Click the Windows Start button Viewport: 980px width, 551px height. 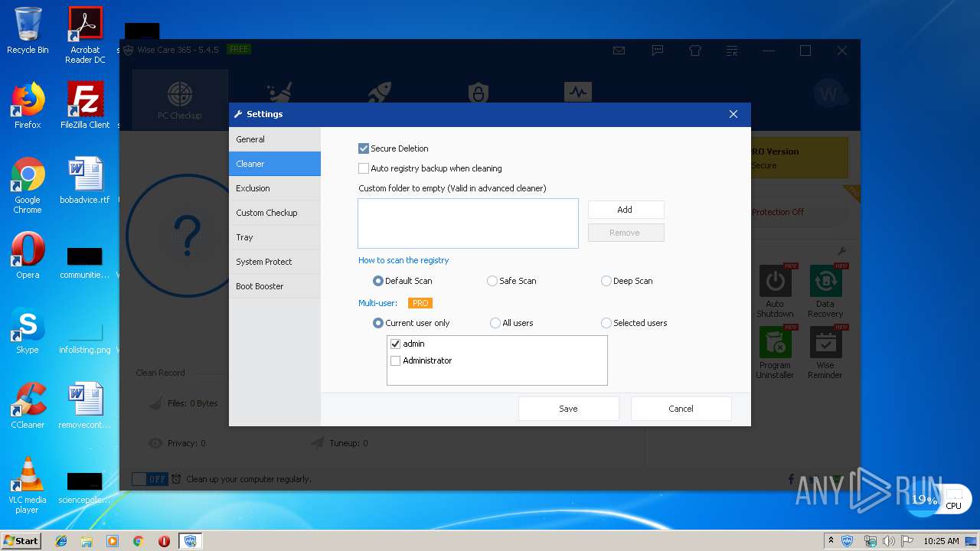click(21, 540)
